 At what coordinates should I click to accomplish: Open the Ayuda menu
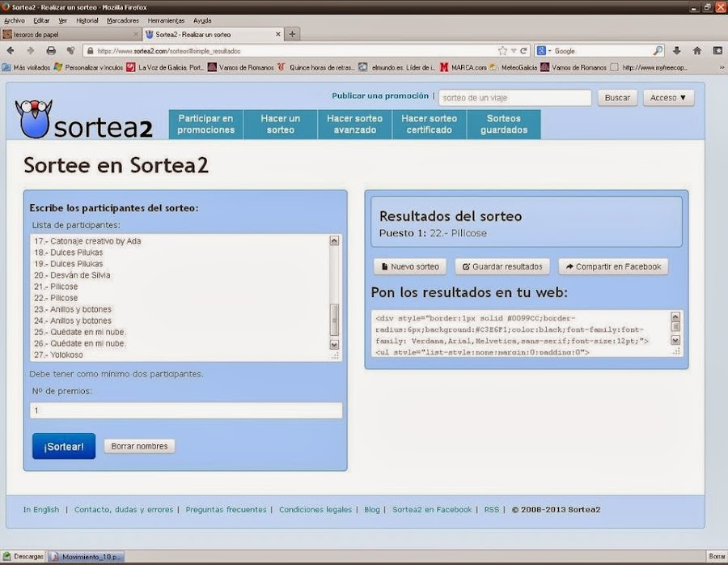click(202, 20)
